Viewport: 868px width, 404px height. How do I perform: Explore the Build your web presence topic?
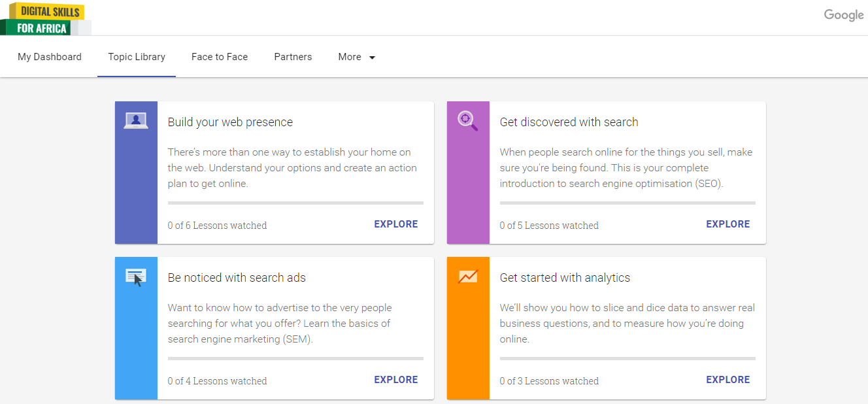[x=395, y=224]
